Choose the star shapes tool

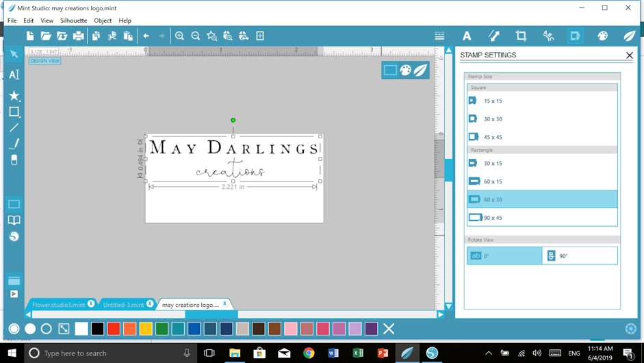14,95
